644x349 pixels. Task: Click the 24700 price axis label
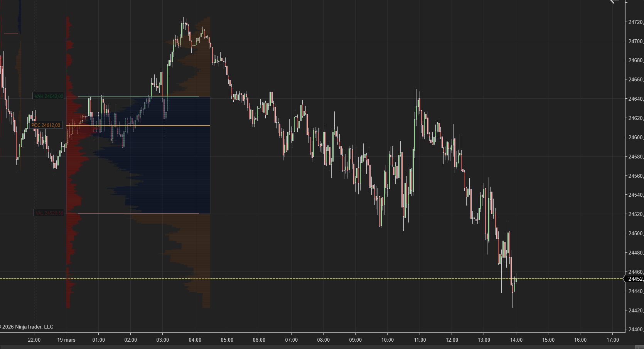click(636, 41)
